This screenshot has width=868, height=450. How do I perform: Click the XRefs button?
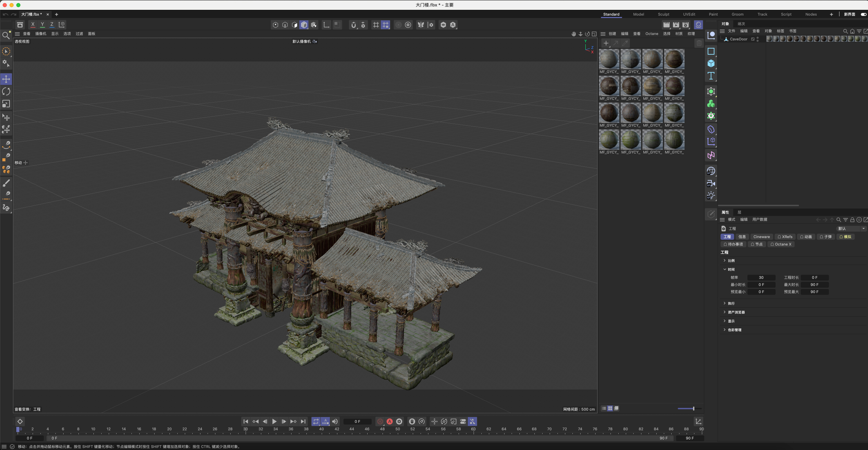[x=785, y=237]
